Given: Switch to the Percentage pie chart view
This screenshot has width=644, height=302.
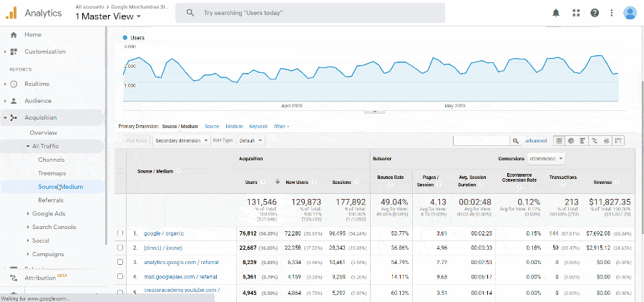Looking at the screenshot, I should 570,140.
